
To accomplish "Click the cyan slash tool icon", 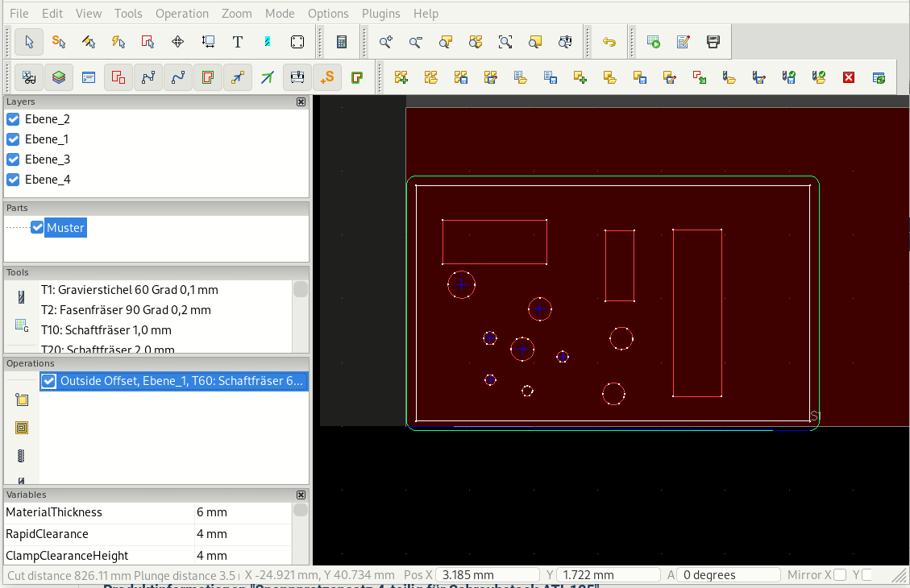I will click(268, 42).
